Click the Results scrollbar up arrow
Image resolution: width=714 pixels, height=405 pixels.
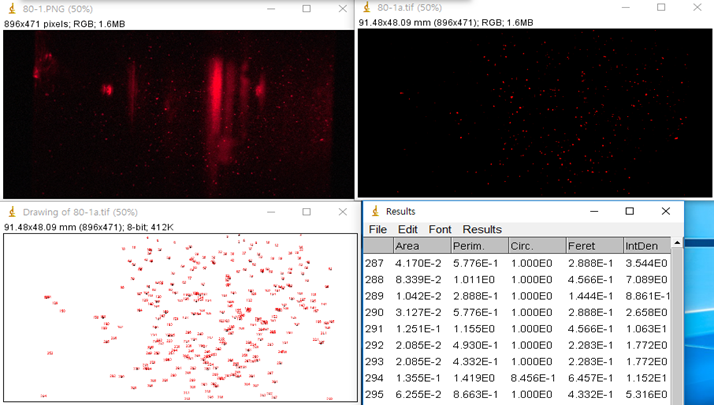tap(677, 243)
